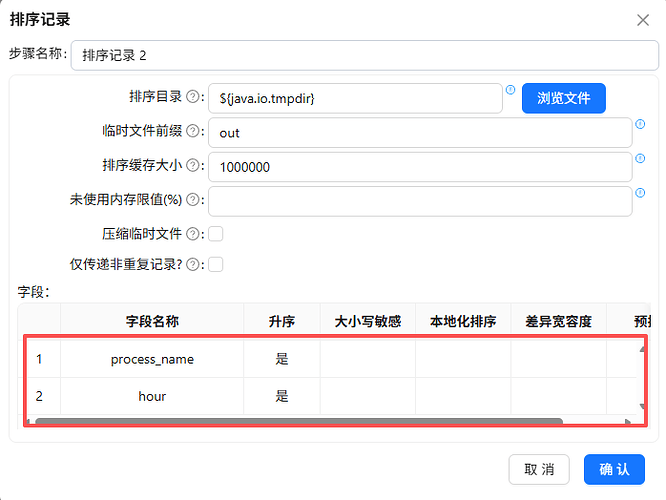The width and height of the screenshot is (666, 500).
Task: Click variable icon beside 临时文件前缀 field
Action: click(x=640, y=124)
